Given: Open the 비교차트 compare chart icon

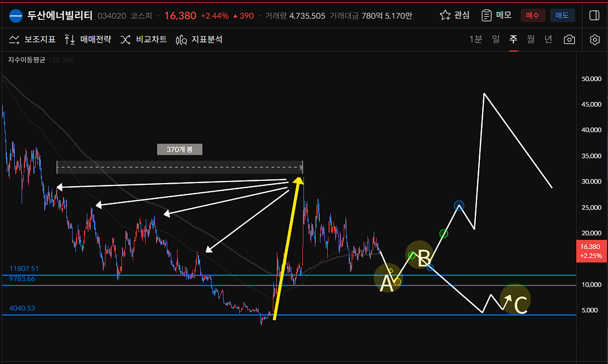Looking at the screenshot, I should pos(125,40).
